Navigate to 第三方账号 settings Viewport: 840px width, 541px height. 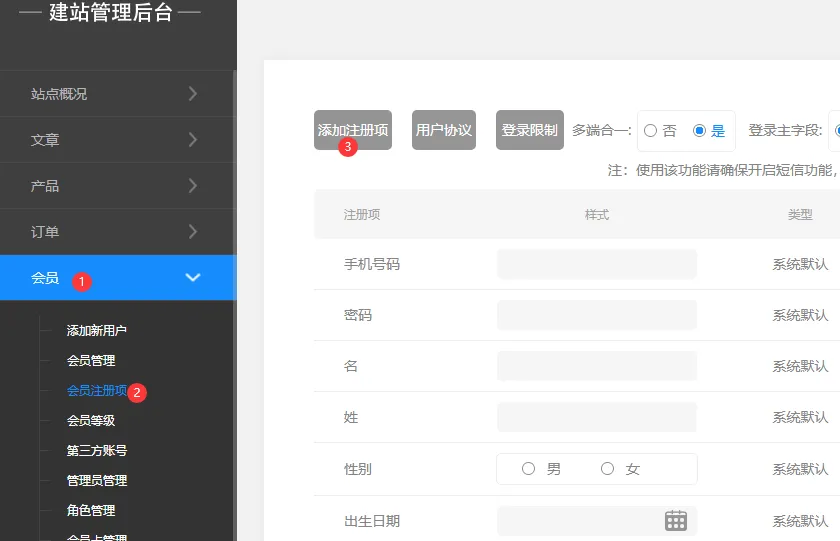pos(97,450)
